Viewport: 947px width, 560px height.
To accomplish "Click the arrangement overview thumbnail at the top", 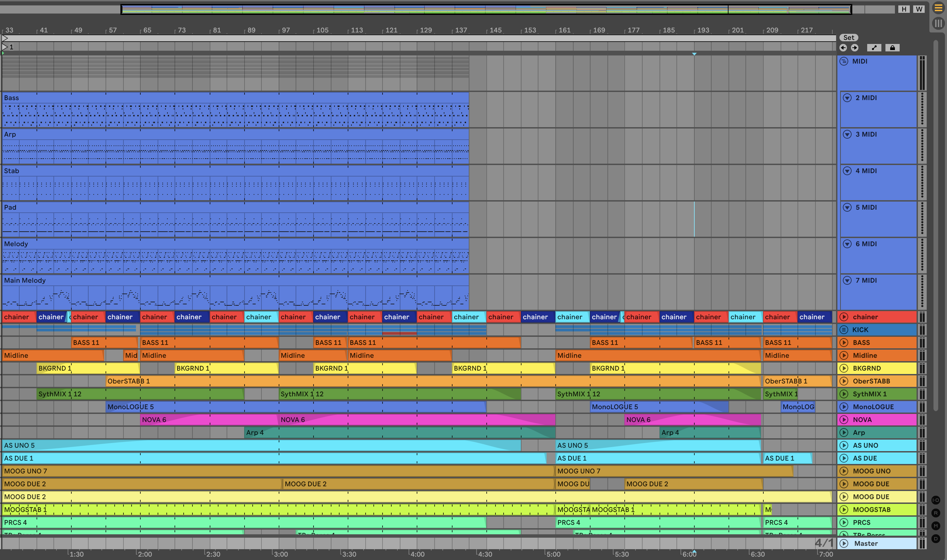I will pos(486,9).
